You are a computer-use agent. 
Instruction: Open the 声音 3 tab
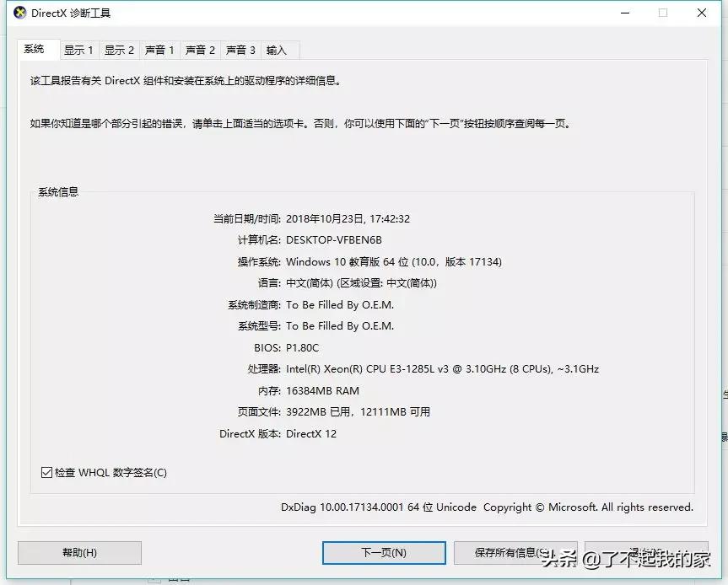click(240, 50)
